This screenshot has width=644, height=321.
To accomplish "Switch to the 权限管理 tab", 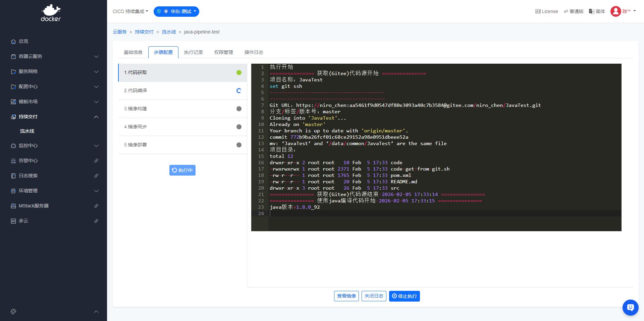I will pos(224,52).
